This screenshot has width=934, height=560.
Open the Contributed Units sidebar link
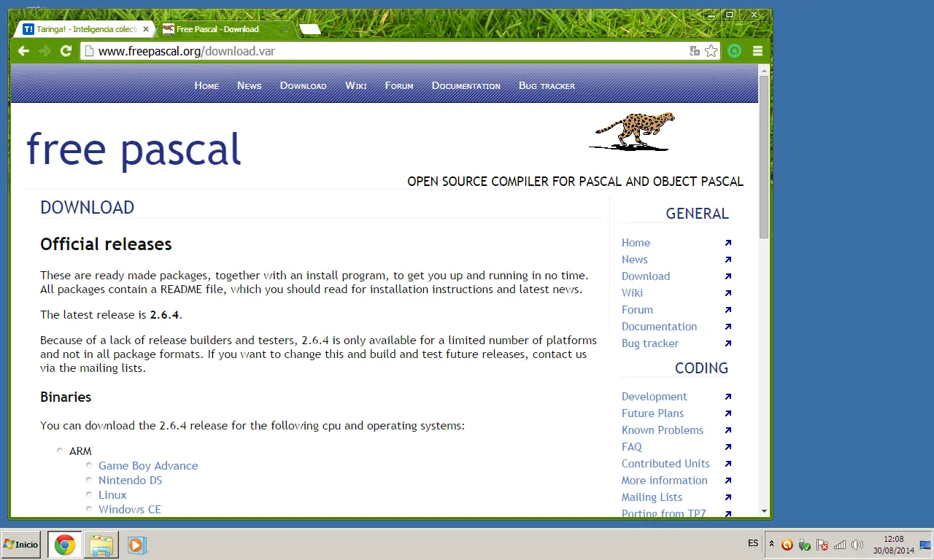point(665,464)
